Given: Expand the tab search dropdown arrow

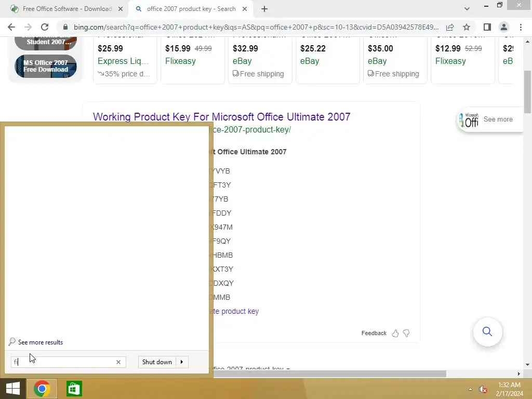Looking at the screenshot, I should click(467, 9).
